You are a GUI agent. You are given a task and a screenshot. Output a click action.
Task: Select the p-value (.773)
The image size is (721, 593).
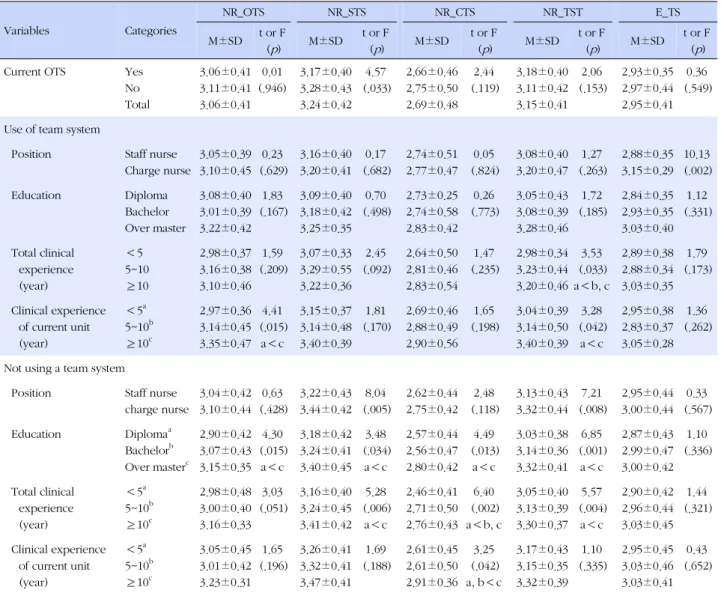[x=485, y=212]
